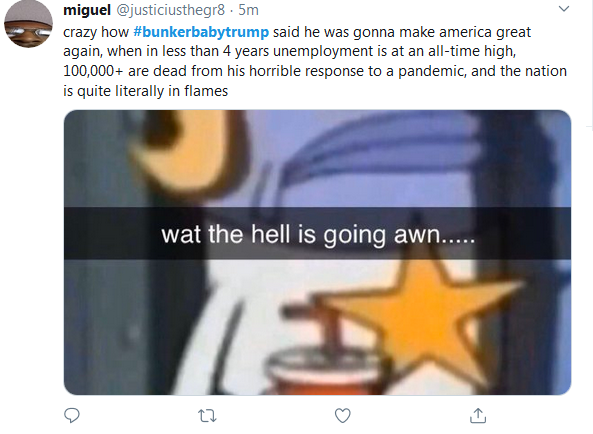
Task: Open miguel's profile picture avatar
Action: pyautogui.click(x=28, y=23)
